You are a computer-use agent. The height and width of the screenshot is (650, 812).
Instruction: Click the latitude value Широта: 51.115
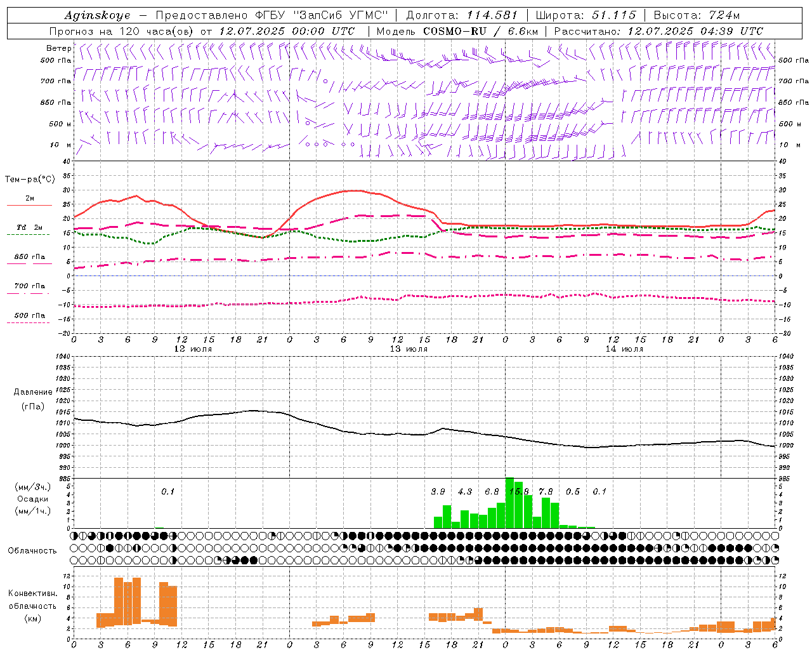click(586, 15)
